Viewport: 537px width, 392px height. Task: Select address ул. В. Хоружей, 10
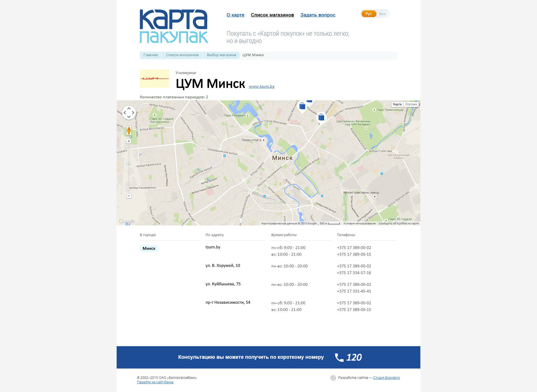pyautogui.click(x=223, y=265)
